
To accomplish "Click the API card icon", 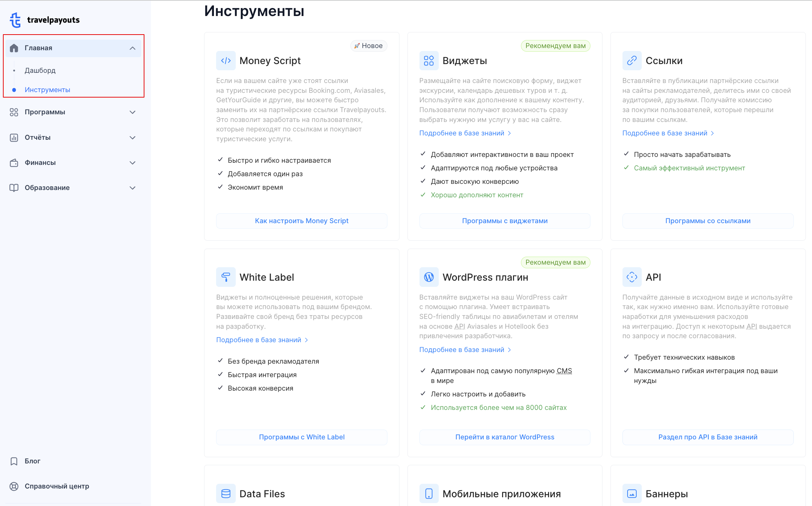I will coord(632,277).
